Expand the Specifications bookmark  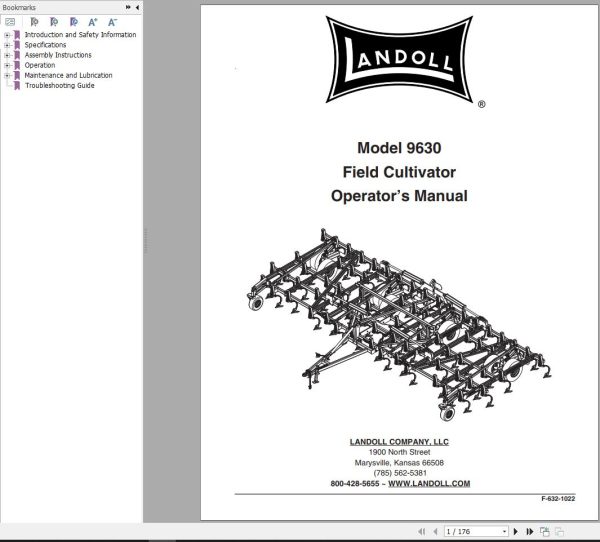[7, 45]
